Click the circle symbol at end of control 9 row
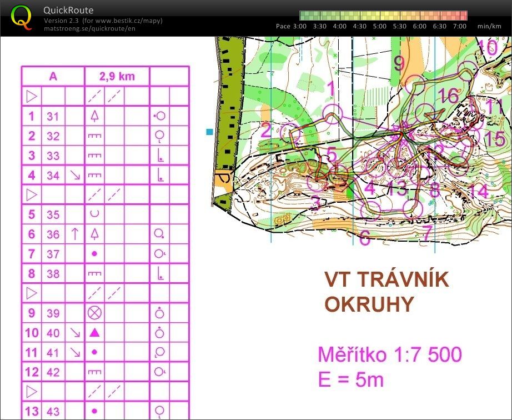The image size is (512, 420). pos(159,313)
